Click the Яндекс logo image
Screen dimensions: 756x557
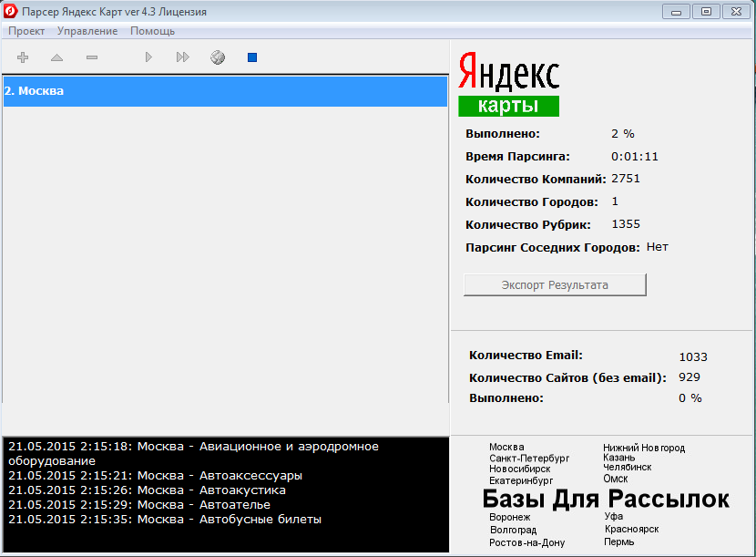pyautogui.click(x=508, y=71)
